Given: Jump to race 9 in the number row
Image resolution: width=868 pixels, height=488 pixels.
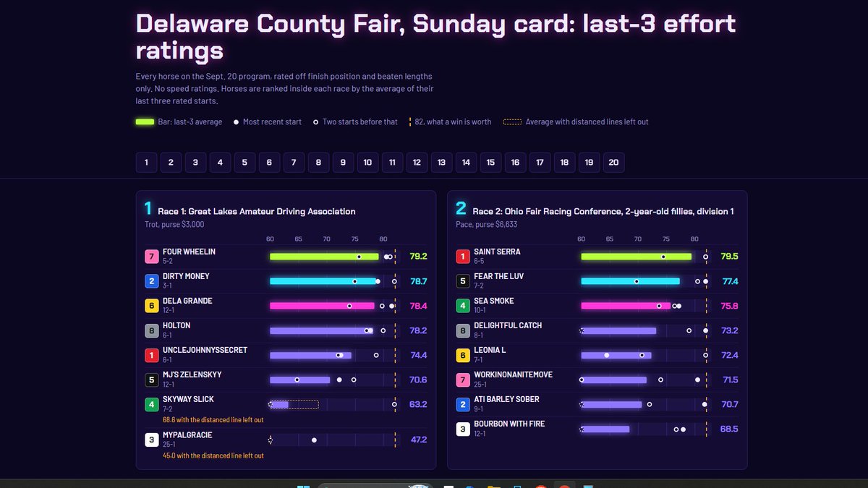Looking at the screenshot, I should (343, 163).
